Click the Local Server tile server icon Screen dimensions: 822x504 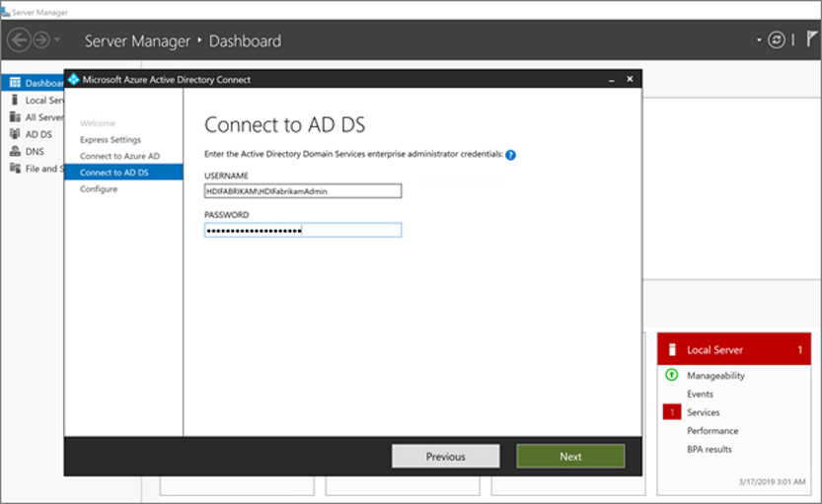click(673, 349)
